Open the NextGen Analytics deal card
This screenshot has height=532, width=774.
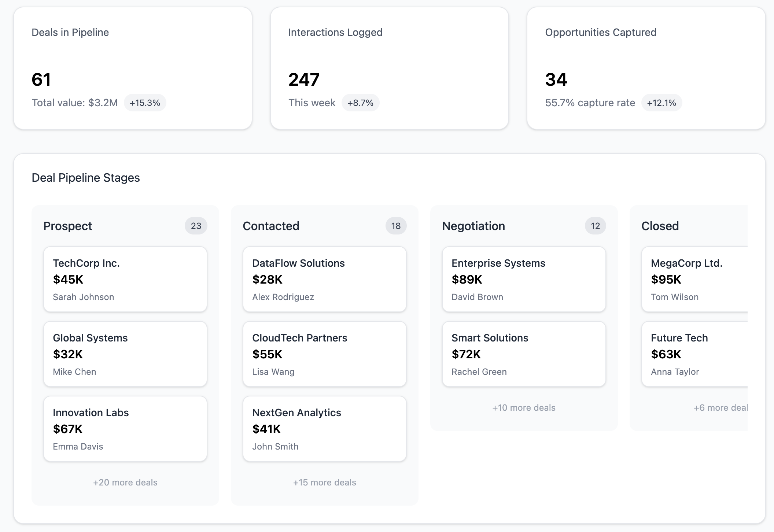coord(324,429)
